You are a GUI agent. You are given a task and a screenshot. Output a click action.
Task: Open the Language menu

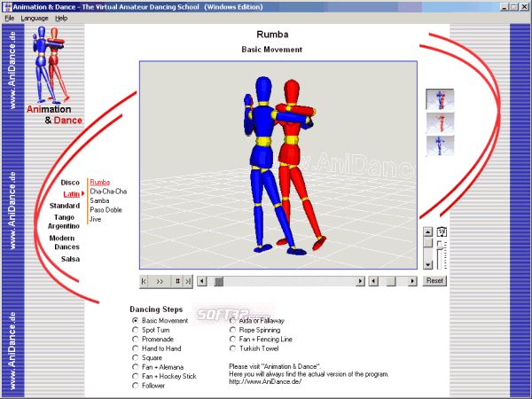(x=35, y=19)
